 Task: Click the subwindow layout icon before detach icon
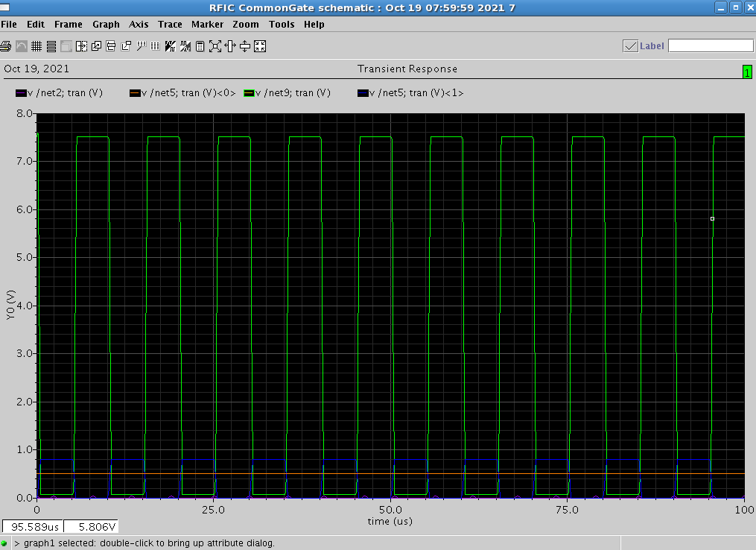pyautogui.click(x=111, y=46)
